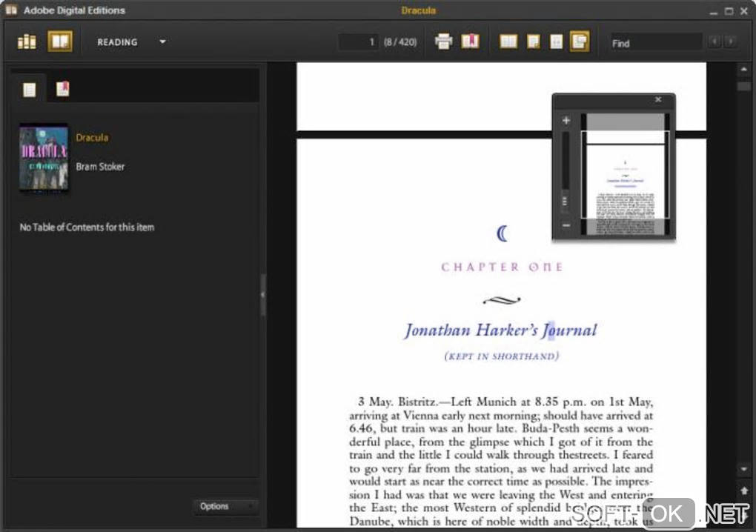756x532 pixels.
Task: Collapse the left panel with divider handle
Action: click(x=263, y=294)
